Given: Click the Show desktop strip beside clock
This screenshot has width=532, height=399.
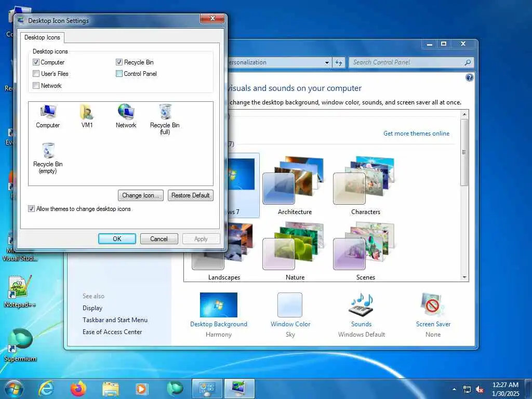Looking at the screenshot, I should pos(528,389).
